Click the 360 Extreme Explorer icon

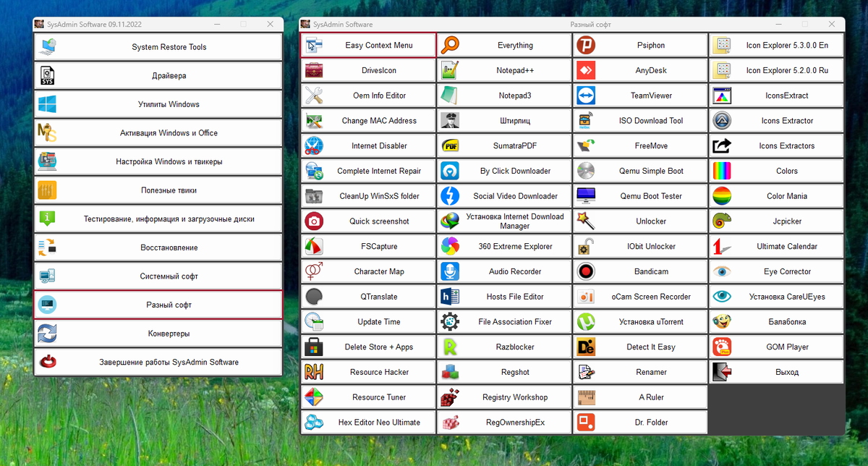[x=450, y=246]
